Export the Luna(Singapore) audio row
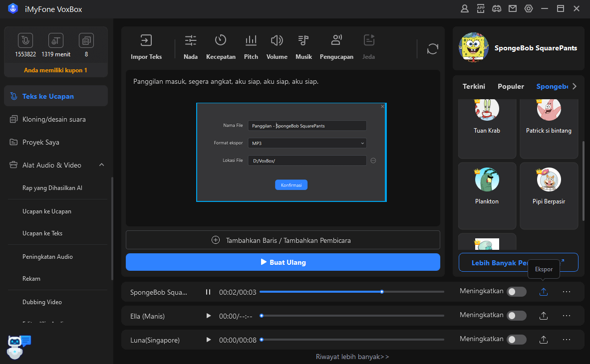The image size is (590, 364). coord(544,340)
